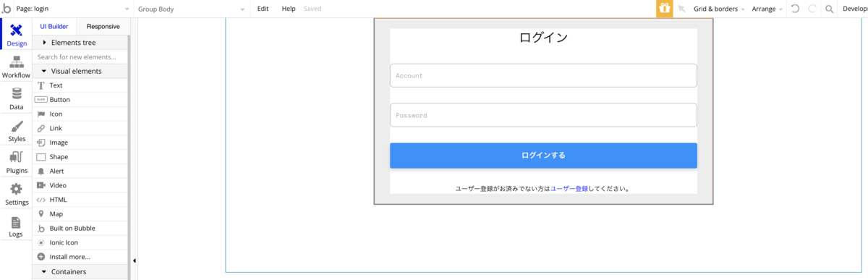The width and height of the screenshot is (868, 280).
Task: Open the Page: login dropdown
Action: (72, 9)
